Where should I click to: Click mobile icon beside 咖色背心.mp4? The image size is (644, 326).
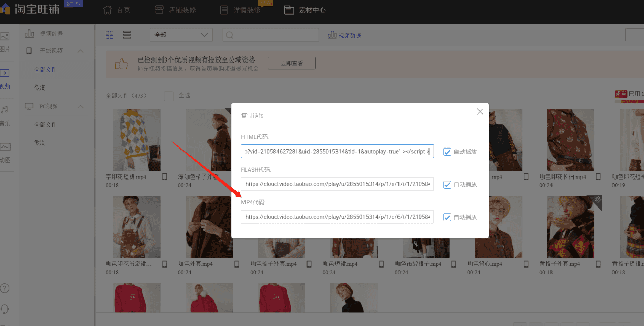[x=526, y=264]
